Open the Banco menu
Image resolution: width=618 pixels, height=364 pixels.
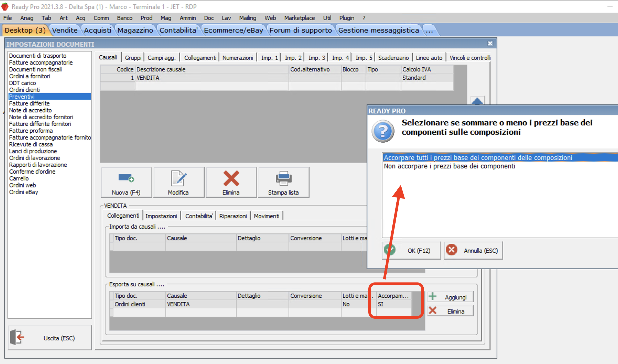click(125, 18)
